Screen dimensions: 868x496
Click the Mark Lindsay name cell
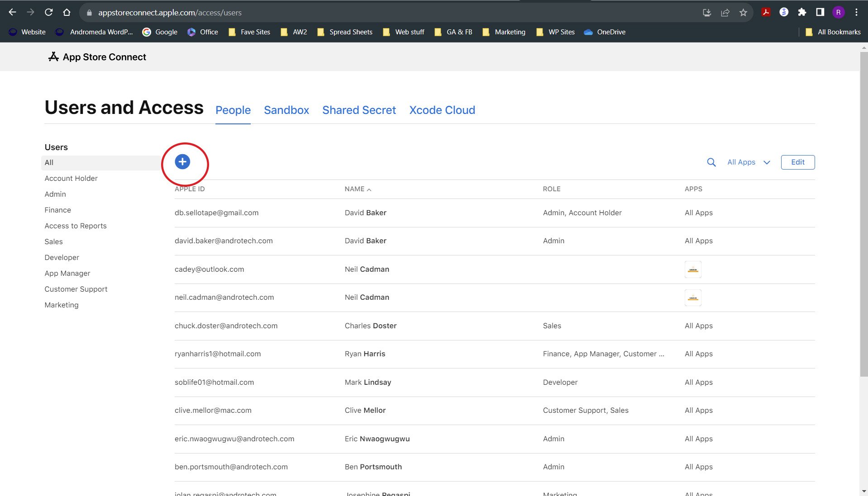(368, 383)
